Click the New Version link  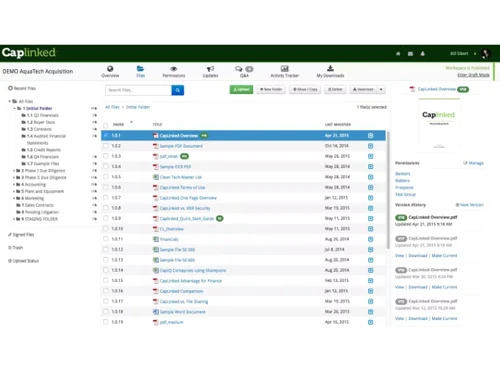(470, 205)
